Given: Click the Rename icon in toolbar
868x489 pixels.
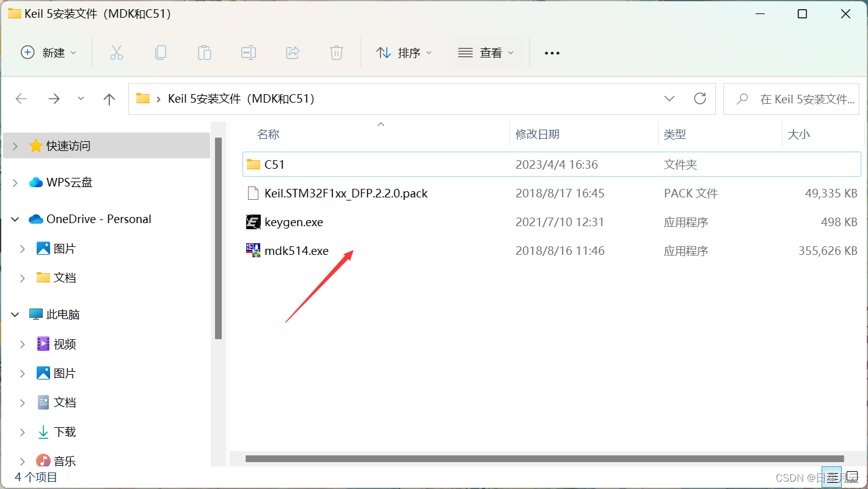Looking at the screenshot, I should click(x=249, y=53).
